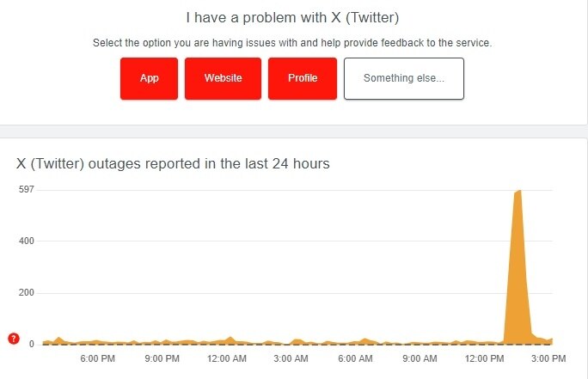The width and height of the screenshot is (588, 379).
Task: Select the 400 y-axis label
Action: (25, 241)
